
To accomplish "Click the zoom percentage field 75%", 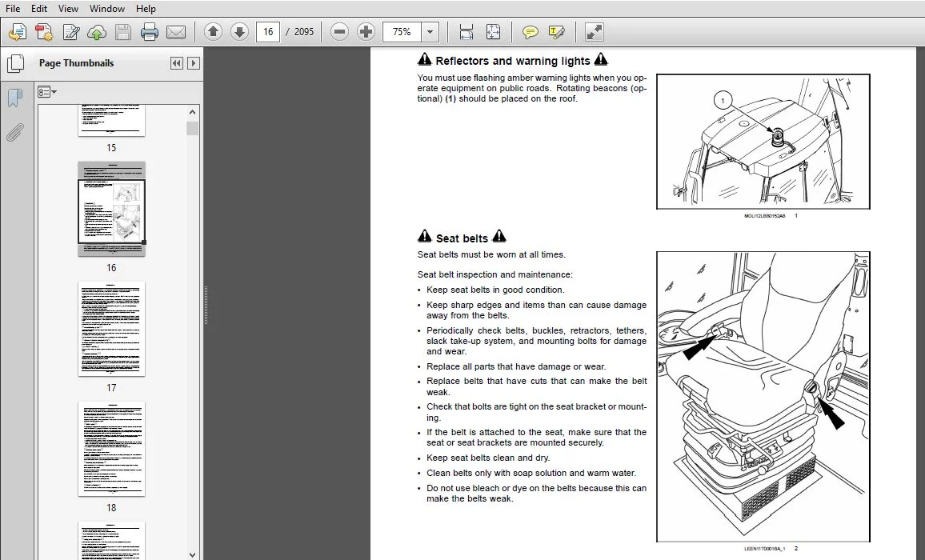I will [402, 32].
